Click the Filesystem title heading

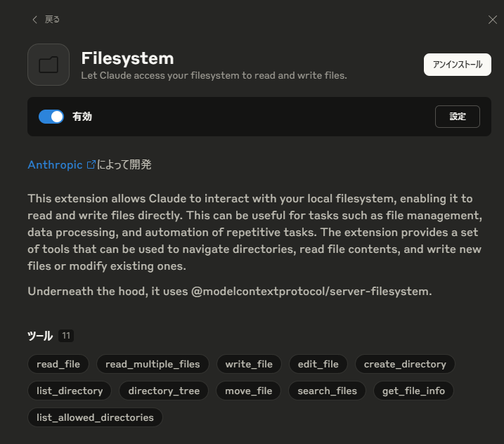pyautogui.click(x=128, y=58)
